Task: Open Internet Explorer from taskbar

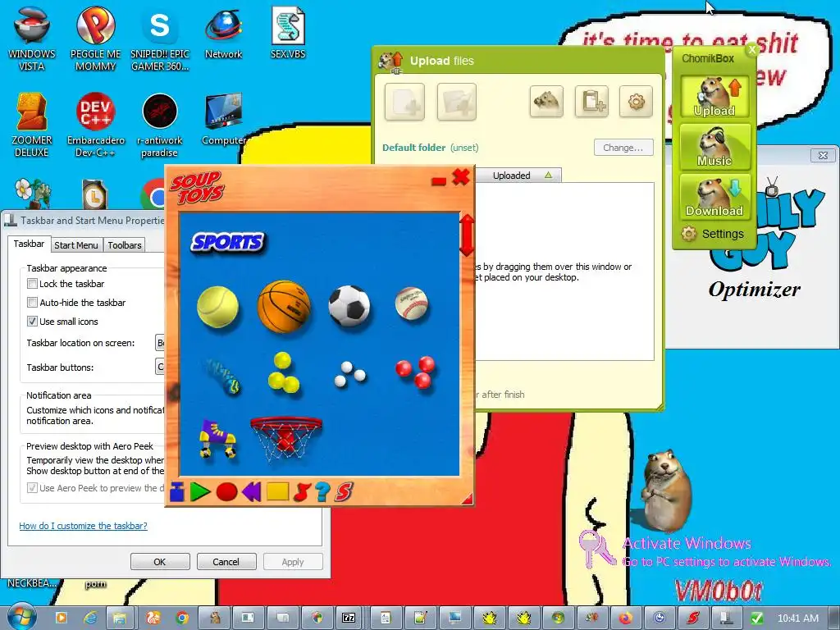Action: 91,619
